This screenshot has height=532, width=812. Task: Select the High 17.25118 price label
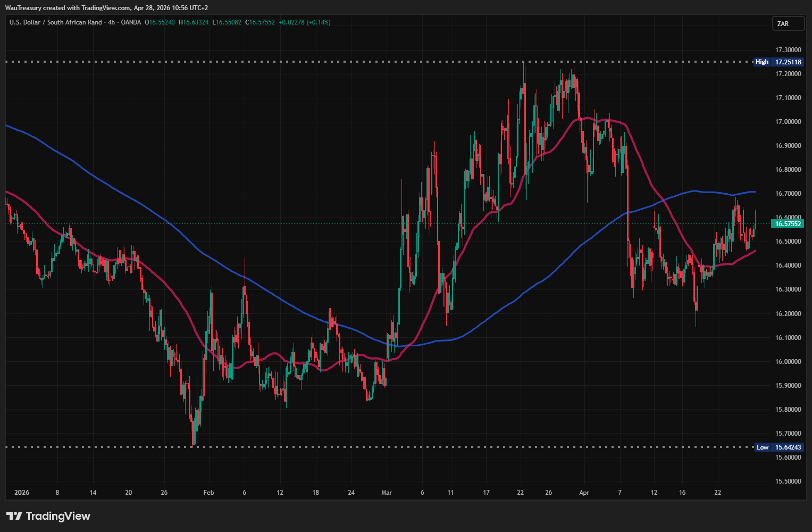(x=778, y=62)
